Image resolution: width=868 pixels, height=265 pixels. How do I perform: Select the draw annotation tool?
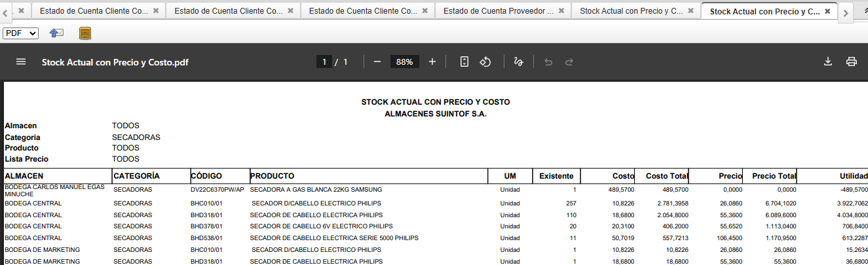pyautogui.click(x=518, y=62)
